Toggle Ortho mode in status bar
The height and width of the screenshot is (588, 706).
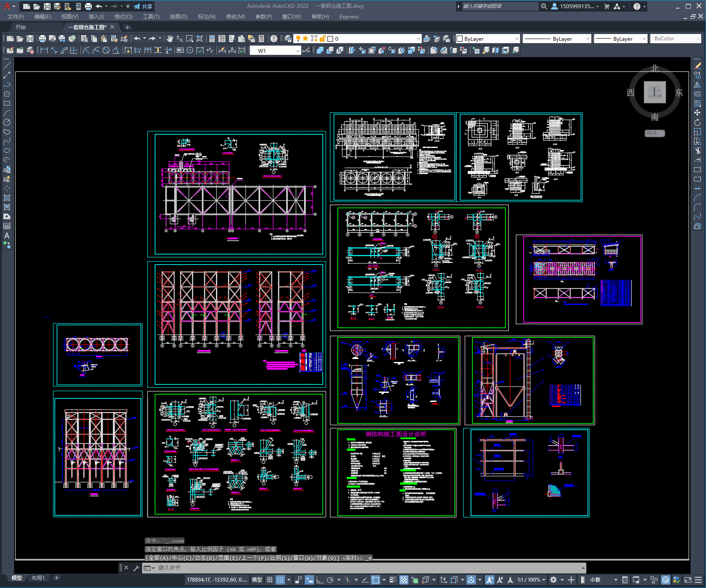(x=320, y=580)
